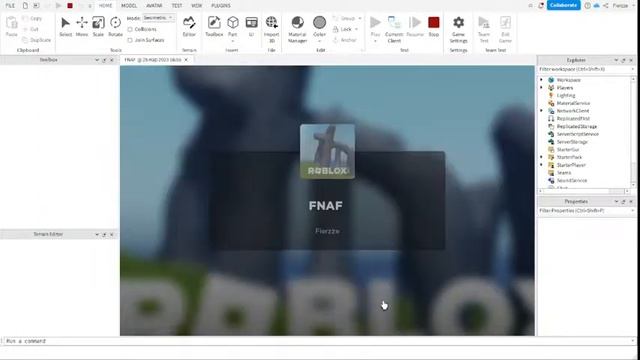This screenshot has height=360, width=640.
Task: Toggle the Join Surfaces checkbox
Action: pyautogui.click(x=130, y=40)
